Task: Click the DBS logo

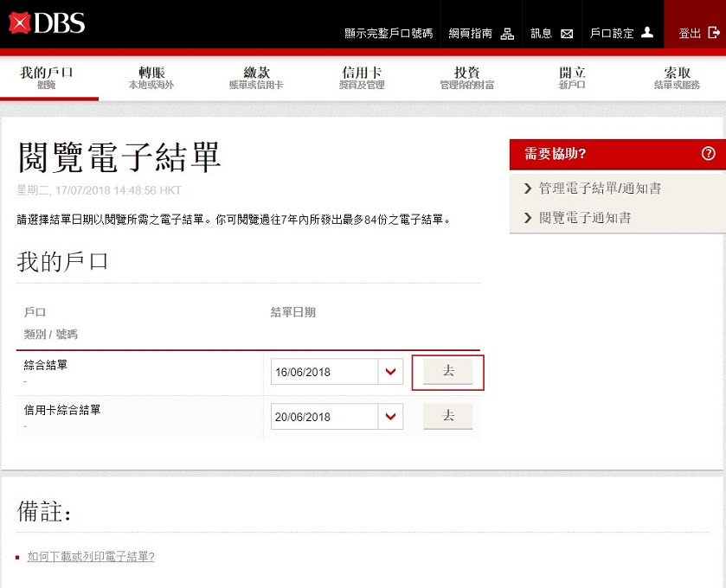Action: 47,23
